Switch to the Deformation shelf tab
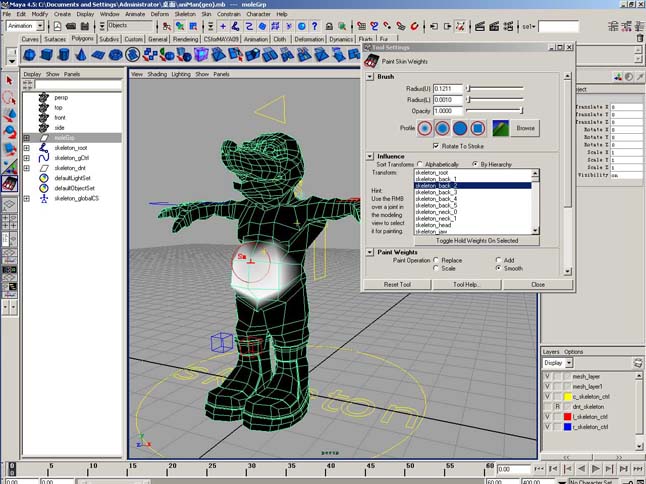The image size is (646, 484). [x=309, y=39]
